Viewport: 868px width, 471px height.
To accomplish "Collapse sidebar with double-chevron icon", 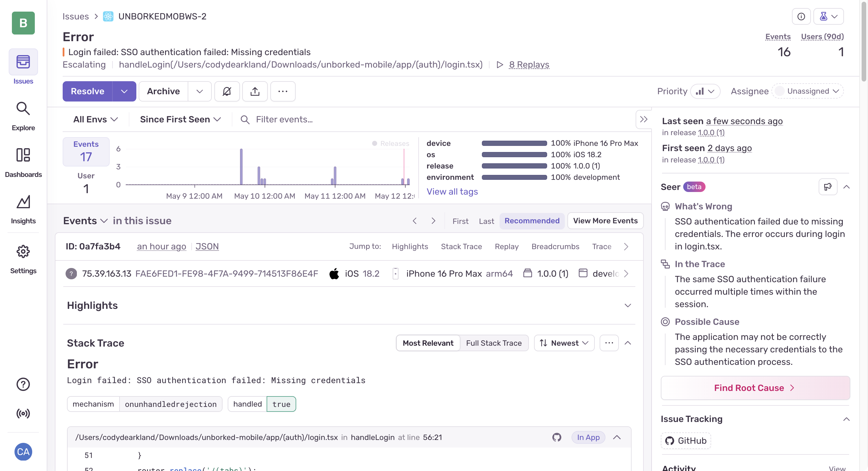I will point(643,119).
